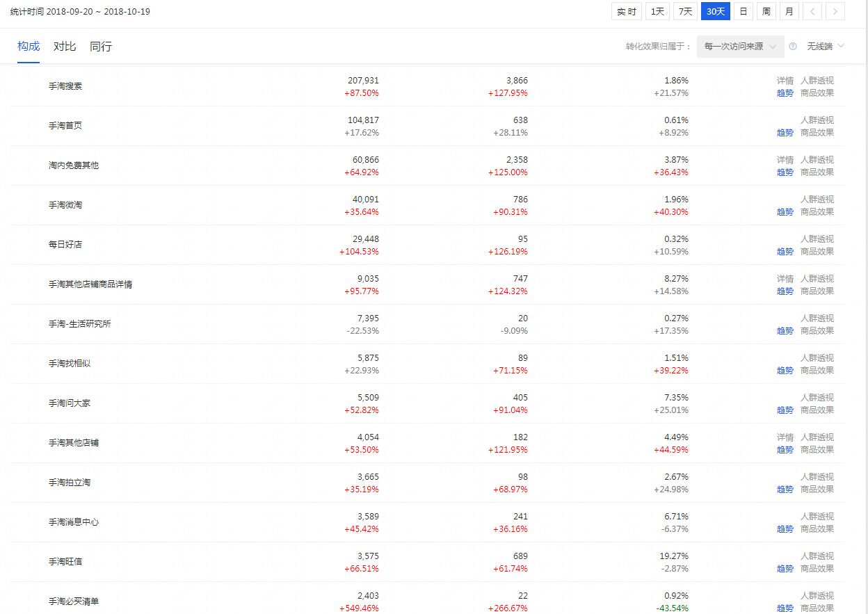Switch to the 同行 tab
868x614 pixels.
click(101, 47)
